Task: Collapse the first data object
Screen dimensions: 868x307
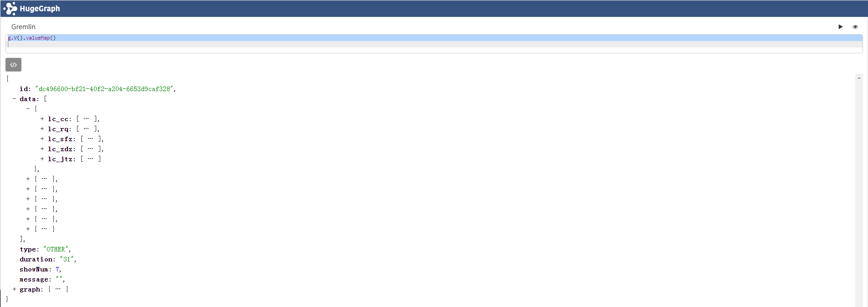Action: coord(28,109)
